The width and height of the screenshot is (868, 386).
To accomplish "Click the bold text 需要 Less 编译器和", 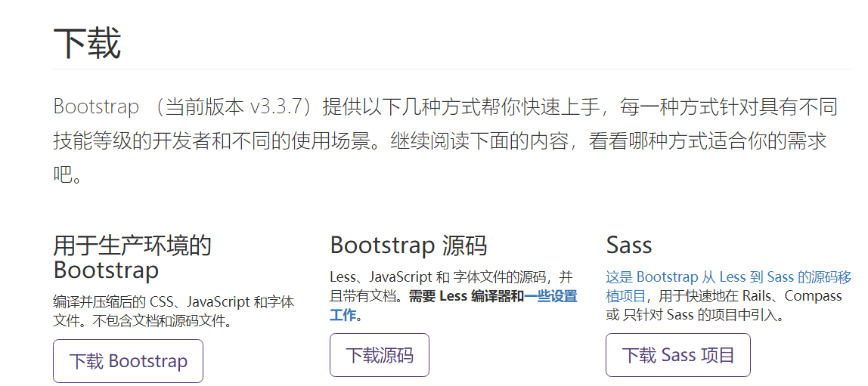I will (x=466, y=296).
